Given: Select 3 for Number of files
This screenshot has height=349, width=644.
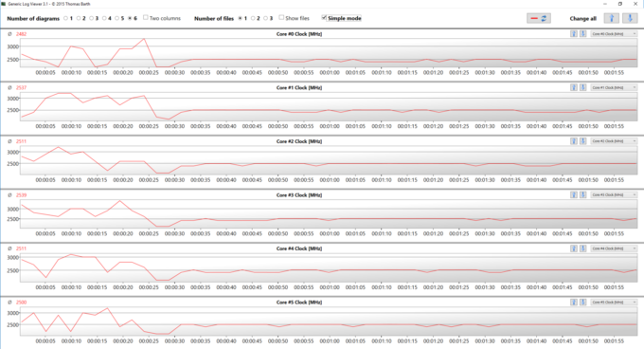Looking at the screenshot, I should tap(265, 19).
